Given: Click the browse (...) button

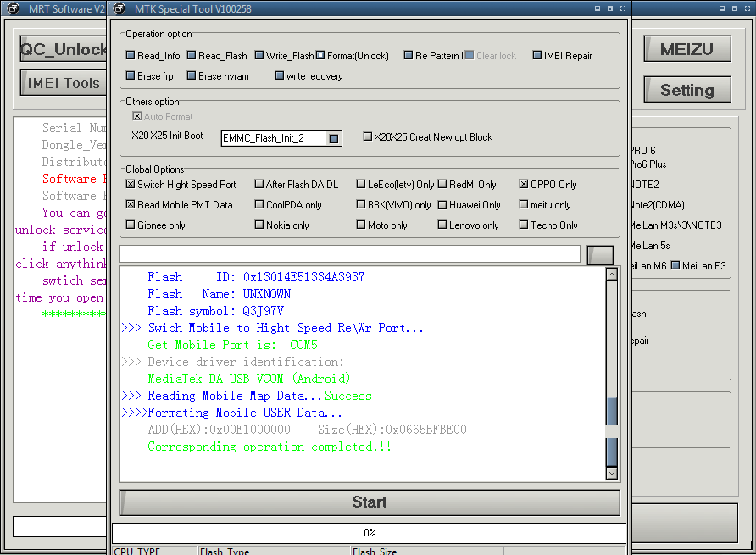Looking at the screenshot, I should coord(600,255).
